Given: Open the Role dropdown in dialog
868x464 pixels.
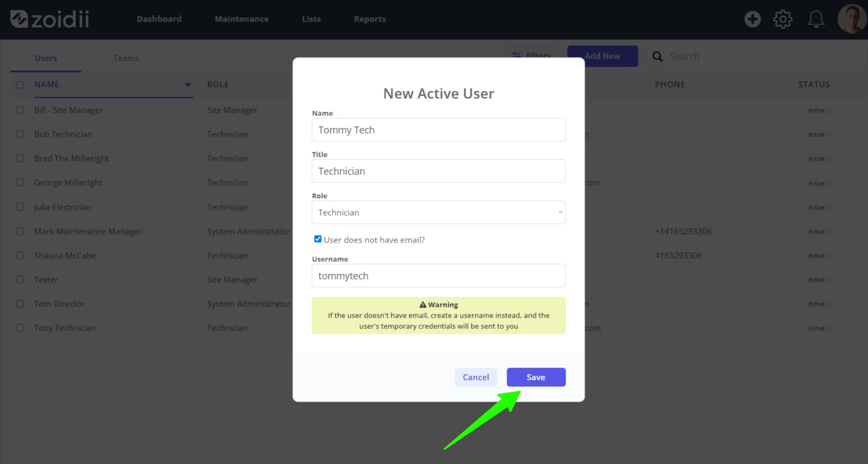Looking at the screenshot, I should (439, 212).
